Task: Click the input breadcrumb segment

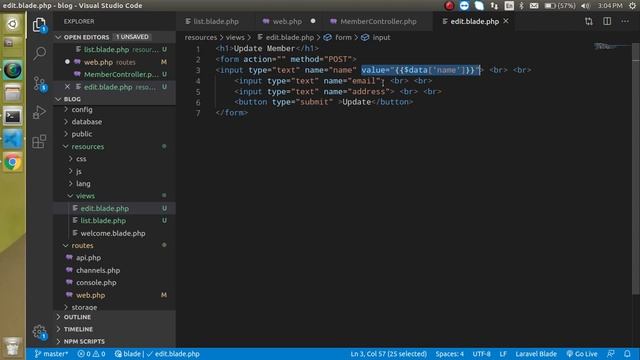Action: coord(376,38)
